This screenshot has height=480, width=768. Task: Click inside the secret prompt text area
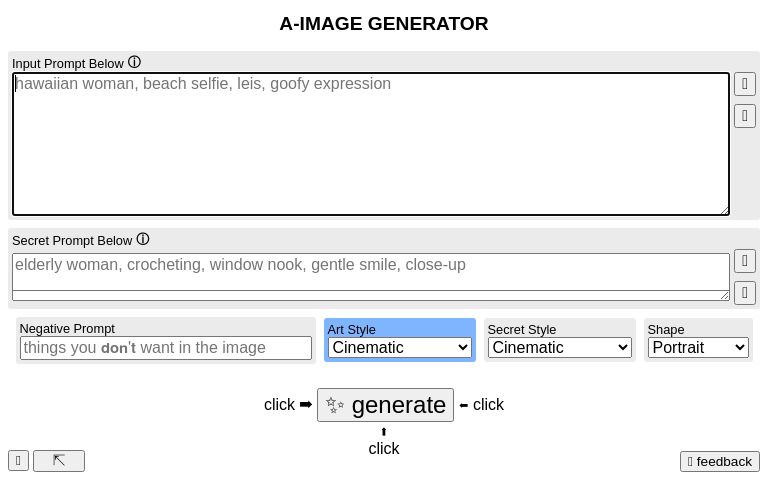(x=370, y=272)
